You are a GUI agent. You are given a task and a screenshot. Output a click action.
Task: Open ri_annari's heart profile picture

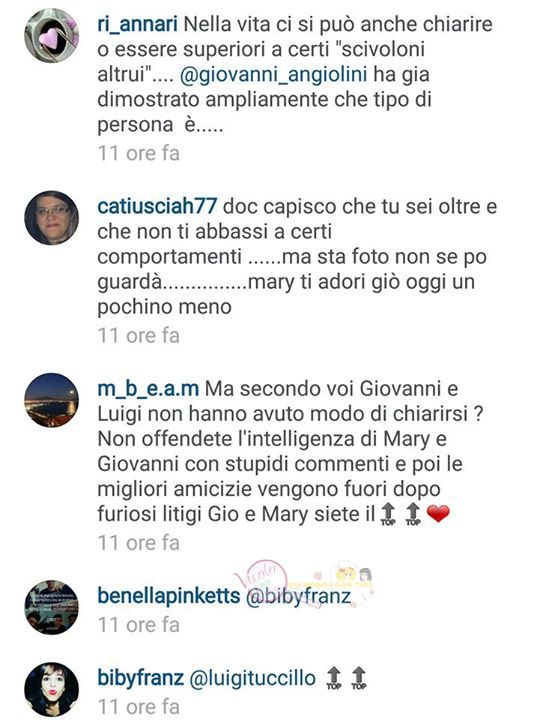pos(51,36)
